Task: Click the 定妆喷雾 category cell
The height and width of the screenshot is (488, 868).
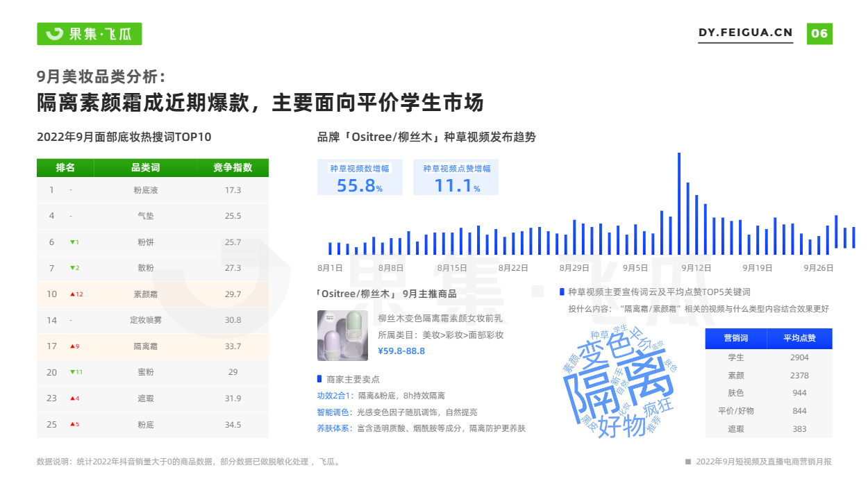Action: click(x=146, y=320)
